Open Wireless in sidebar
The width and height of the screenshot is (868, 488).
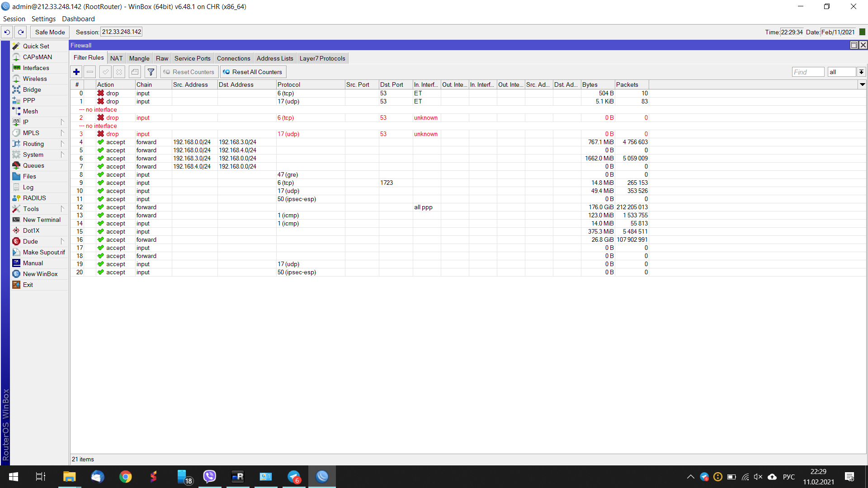coord(35,79)
